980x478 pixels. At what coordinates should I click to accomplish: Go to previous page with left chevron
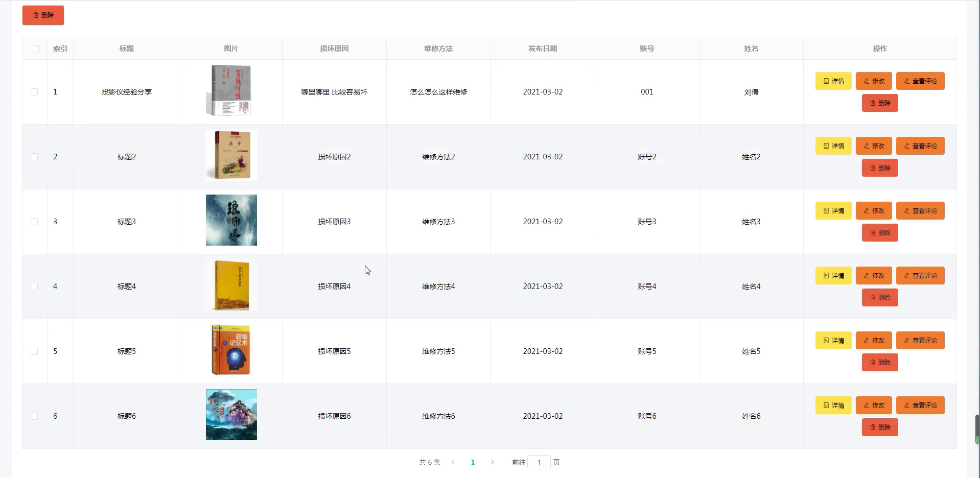[453, 462]
